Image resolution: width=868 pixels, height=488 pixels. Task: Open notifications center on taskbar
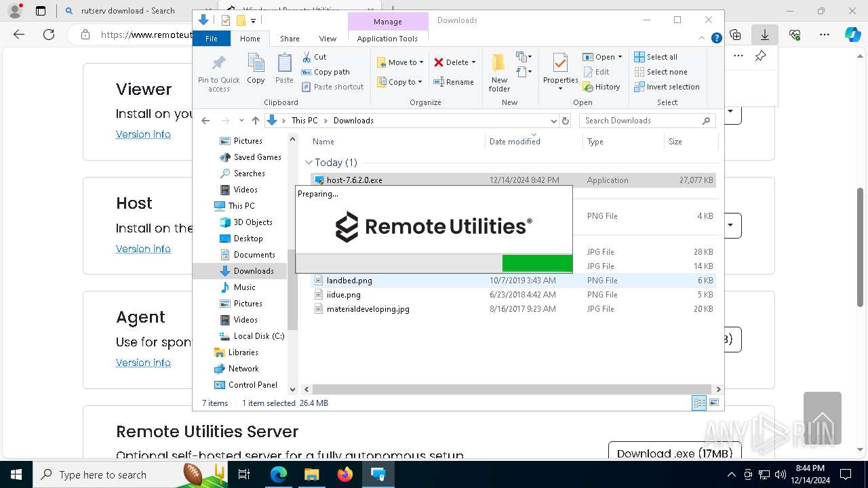tap(846, 474)
